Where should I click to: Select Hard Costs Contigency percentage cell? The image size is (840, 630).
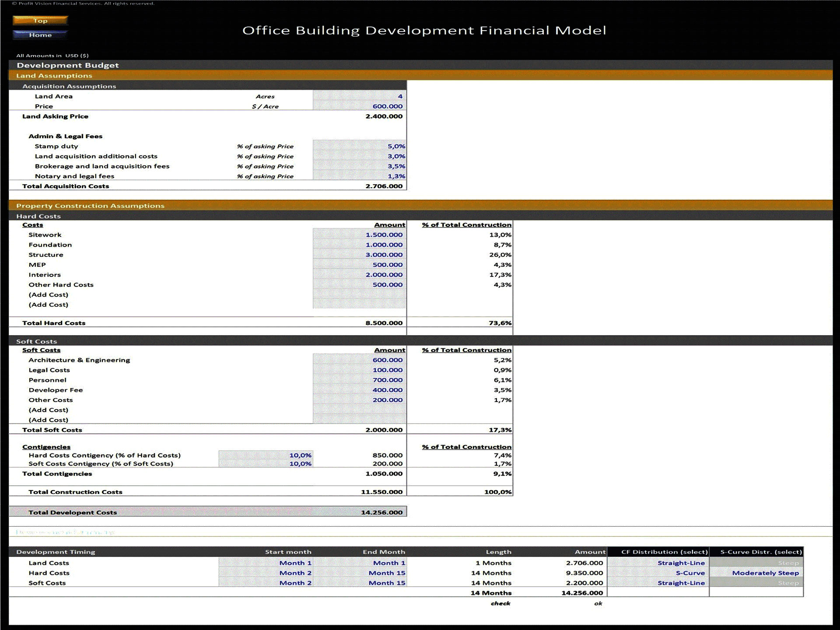[266, 455]
